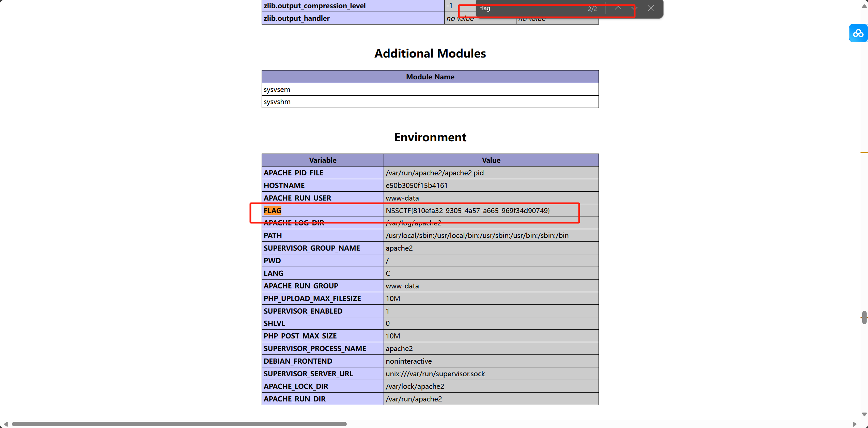Click the blue cloud extension icon
Image resolution: width=868 pixels, height=428 pixels.
coord(858,33)
